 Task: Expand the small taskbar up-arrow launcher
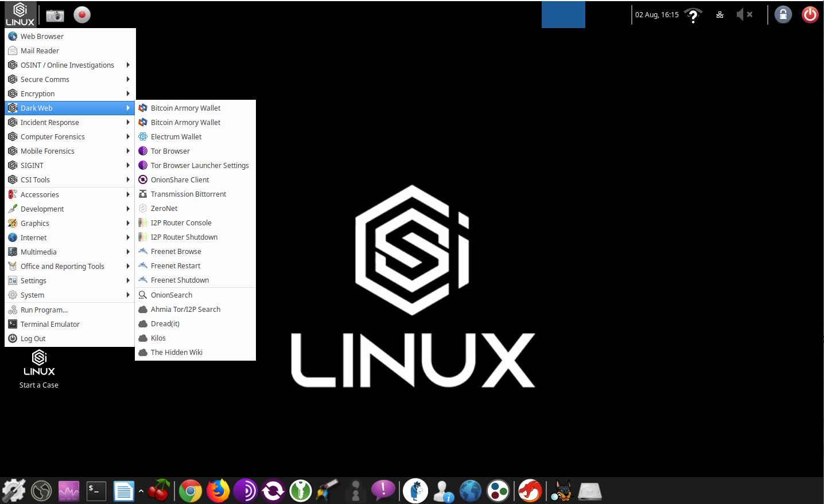(x=141, y=491)
